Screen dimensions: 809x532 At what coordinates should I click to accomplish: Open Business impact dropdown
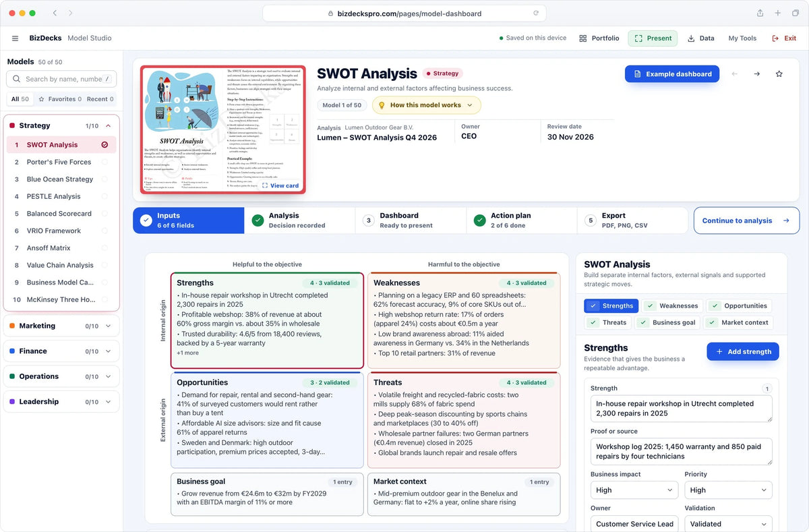634,490
